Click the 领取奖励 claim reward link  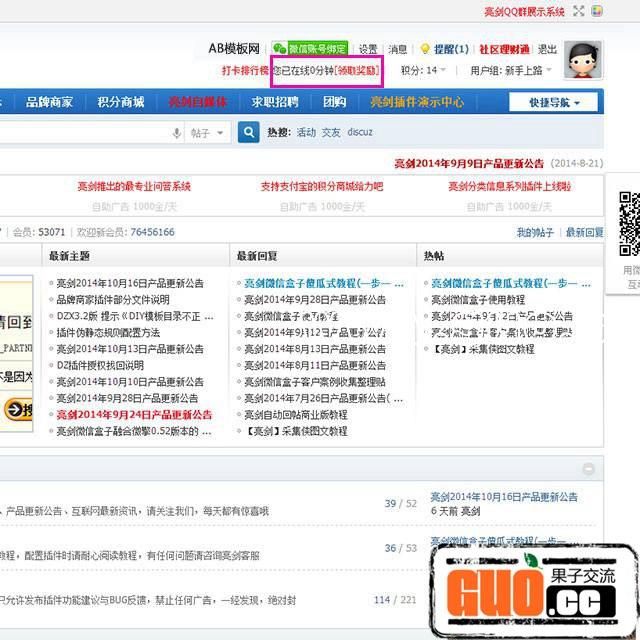(358, 71)
